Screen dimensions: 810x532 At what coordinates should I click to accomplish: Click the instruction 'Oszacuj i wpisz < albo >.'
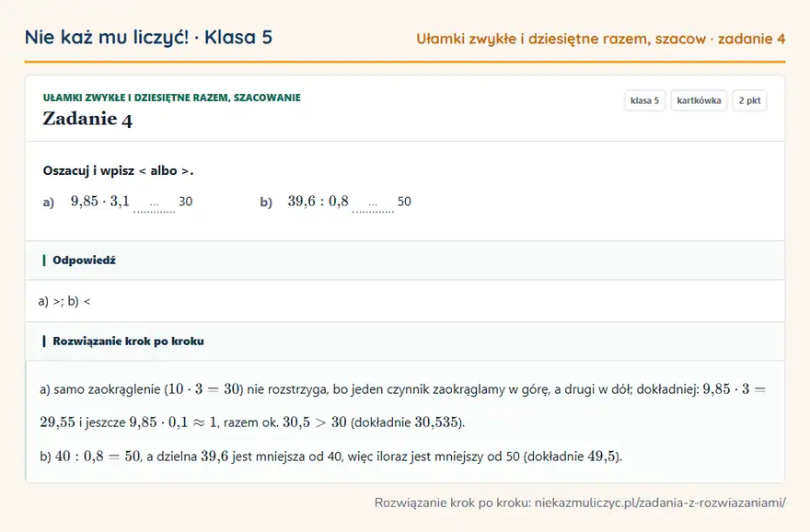click(119, 170)
